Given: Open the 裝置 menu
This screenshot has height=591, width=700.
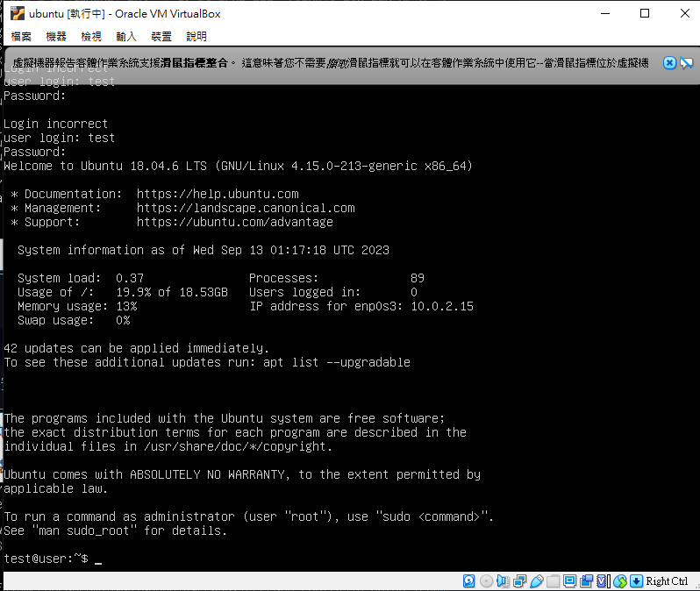Looking at the screenshot, I should (x=161, y=37).
